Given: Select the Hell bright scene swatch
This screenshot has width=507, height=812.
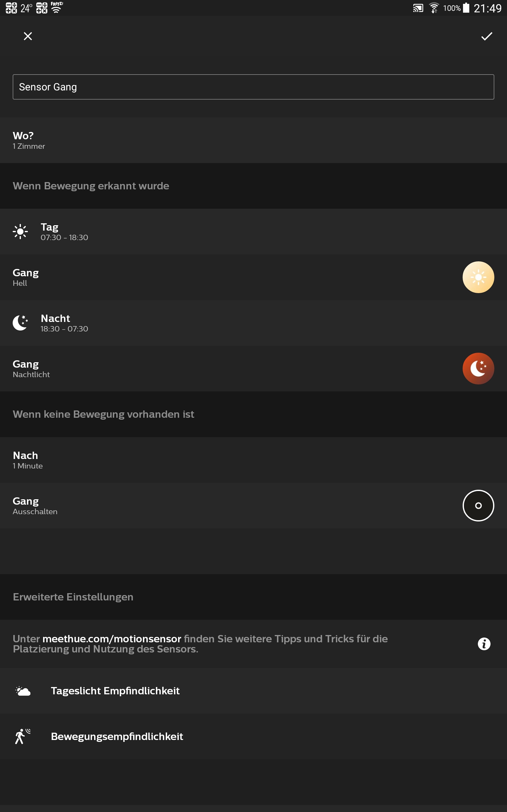Looking at the screenshot, I should point(478,277).
